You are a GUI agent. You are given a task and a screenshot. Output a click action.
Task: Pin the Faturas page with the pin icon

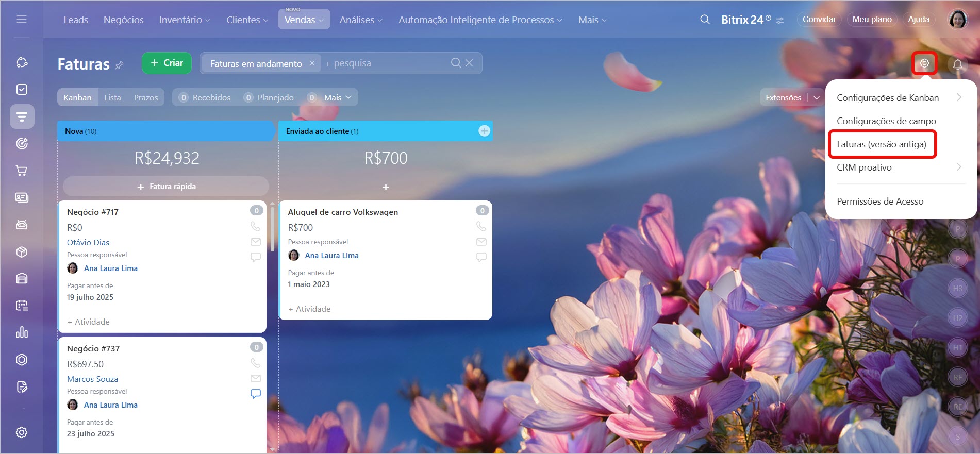pyautogui.click(x=120, y=65)
